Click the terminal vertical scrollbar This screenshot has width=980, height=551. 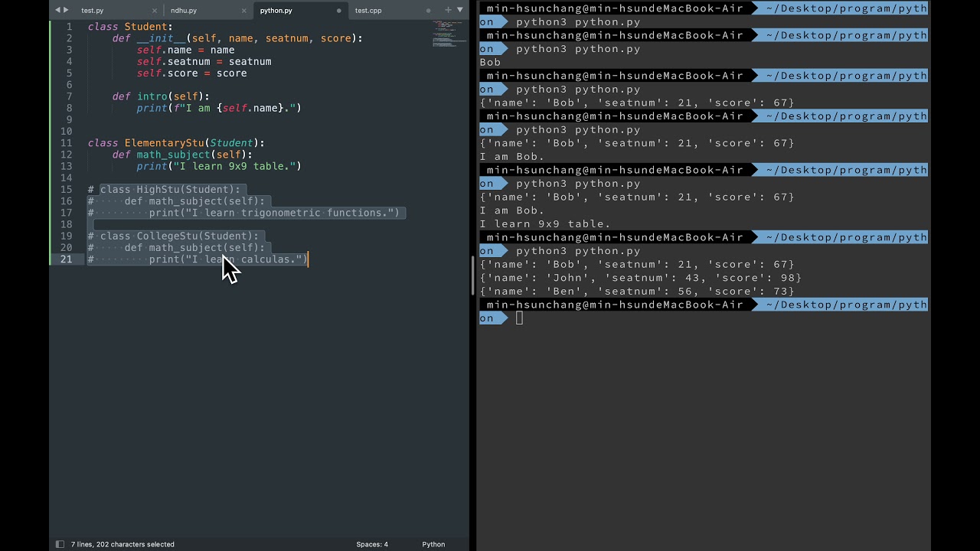pos(473,275)
